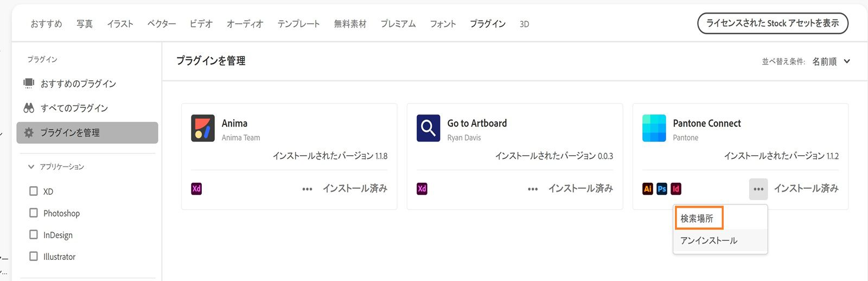Click the おすすめのプラグイン sidebar icon
The height and width of the screenshot is (281, 868).
[29, 84]
